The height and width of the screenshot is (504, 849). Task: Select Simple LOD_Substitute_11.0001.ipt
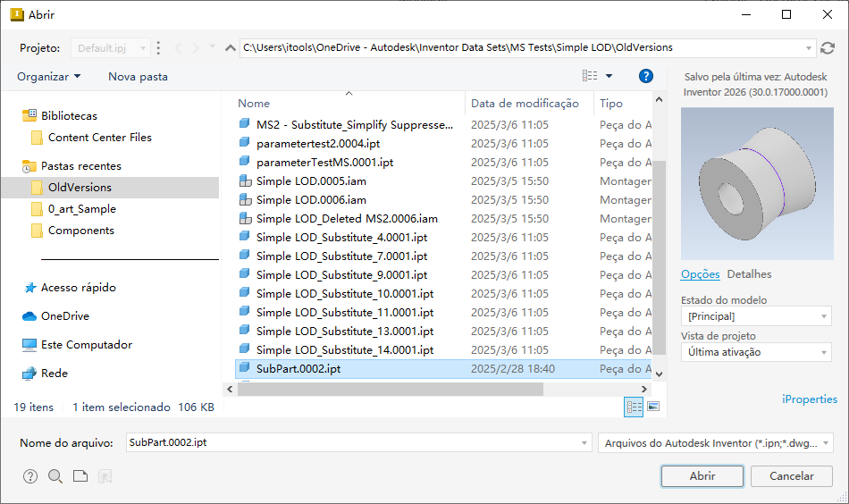[x=345, y=313]
